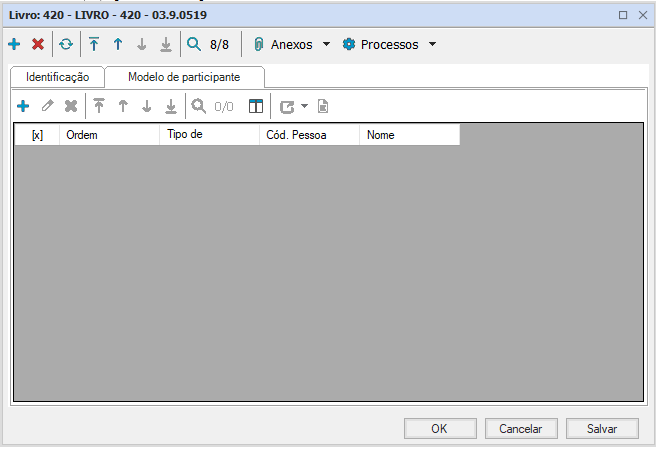The height and width of the screenshot is (452, 656).
Task: Click the Cancelar button
Action: point(520,428)
